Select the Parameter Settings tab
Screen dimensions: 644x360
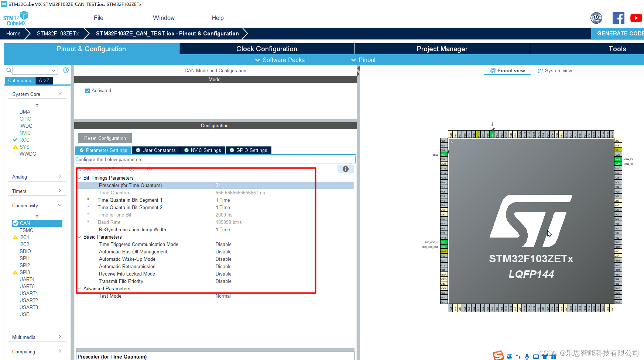tap(103, 150)
